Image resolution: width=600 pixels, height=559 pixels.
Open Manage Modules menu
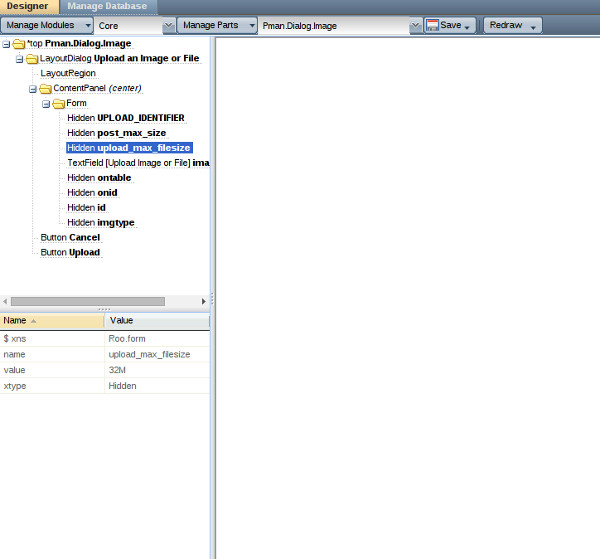(47, 25)
